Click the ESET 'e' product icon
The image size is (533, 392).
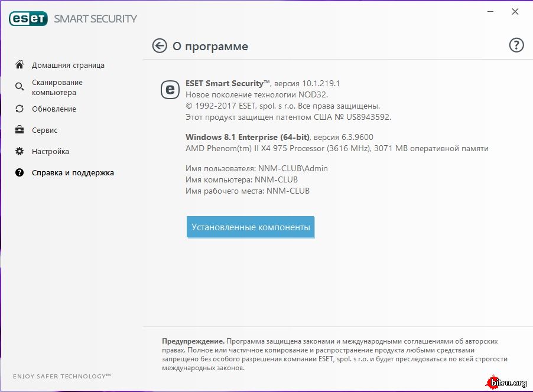click(x=170, y=90)
